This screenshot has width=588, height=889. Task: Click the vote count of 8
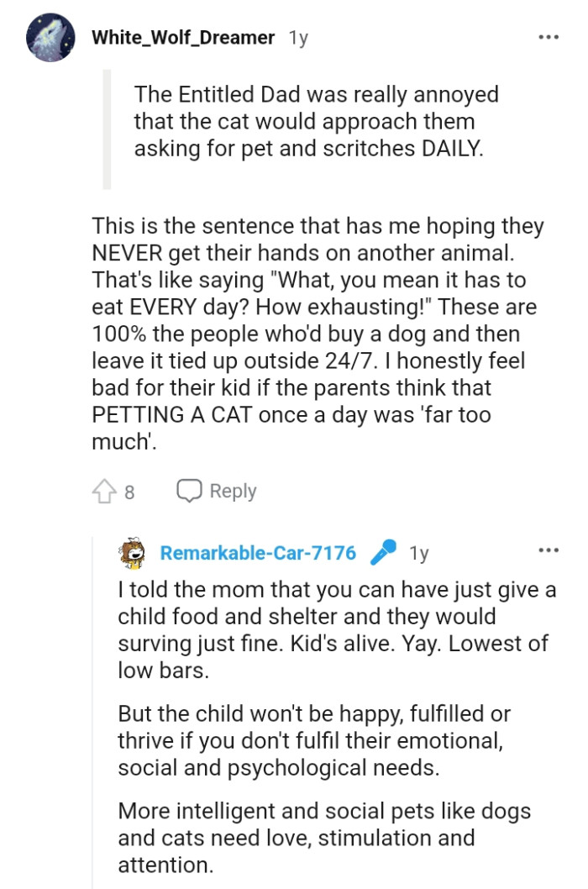pyautogui.click(x=129, y=492)
